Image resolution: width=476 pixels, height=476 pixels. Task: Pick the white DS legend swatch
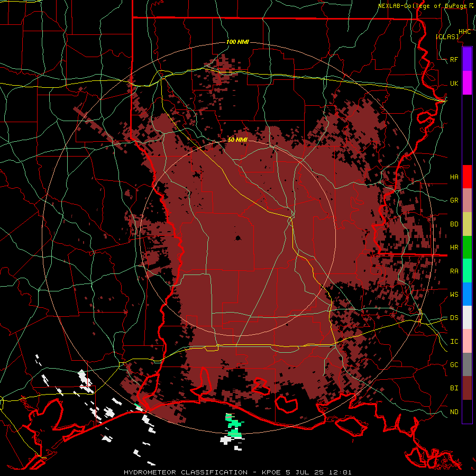(x=467, y=317)
